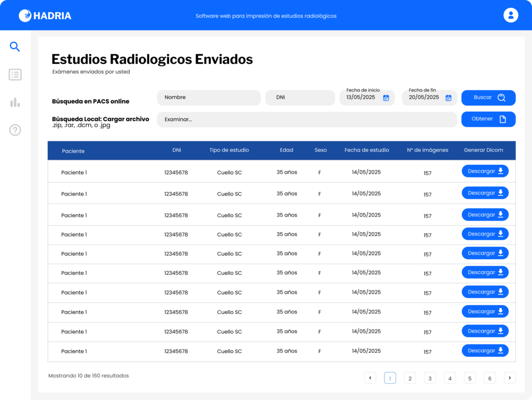The height and width of the screenshot is (400, 532).
Task: Open calendar for Fecha de inicio
Action: (x=386, y=98)
